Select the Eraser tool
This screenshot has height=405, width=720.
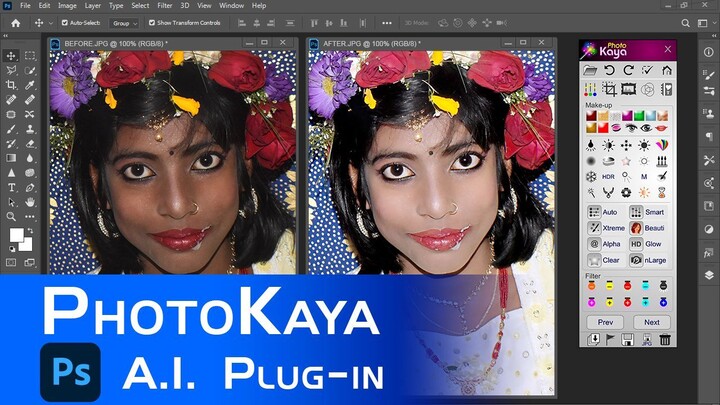[30, 144]
